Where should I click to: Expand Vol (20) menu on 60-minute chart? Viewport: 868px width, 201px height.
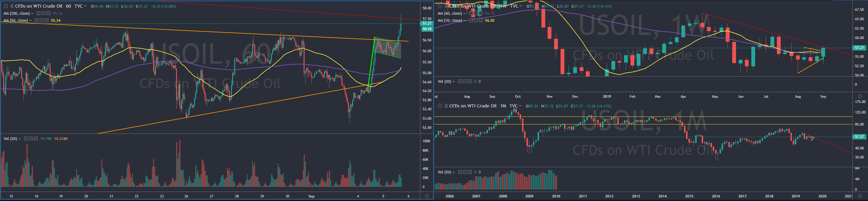pyautogui.click(x=19, y=139)
